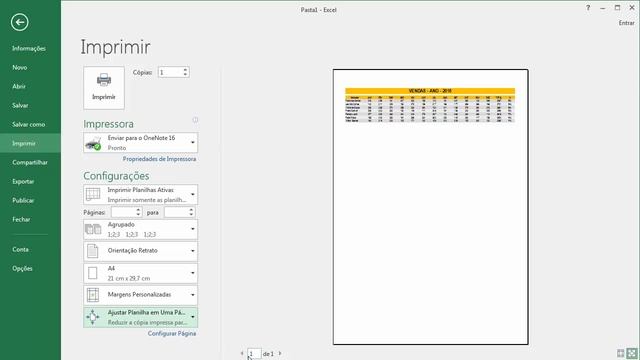Toggle Show Margins icon in preview
This screenshot has width=640, height=360.
click(621, 353)
